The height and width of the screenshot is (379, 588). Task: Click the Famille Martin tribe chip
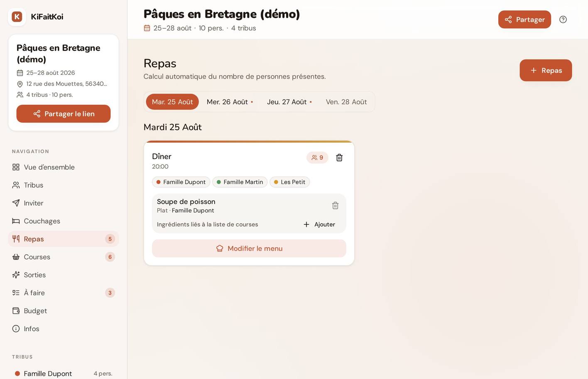pyautogui.click(x=240, y=182)
